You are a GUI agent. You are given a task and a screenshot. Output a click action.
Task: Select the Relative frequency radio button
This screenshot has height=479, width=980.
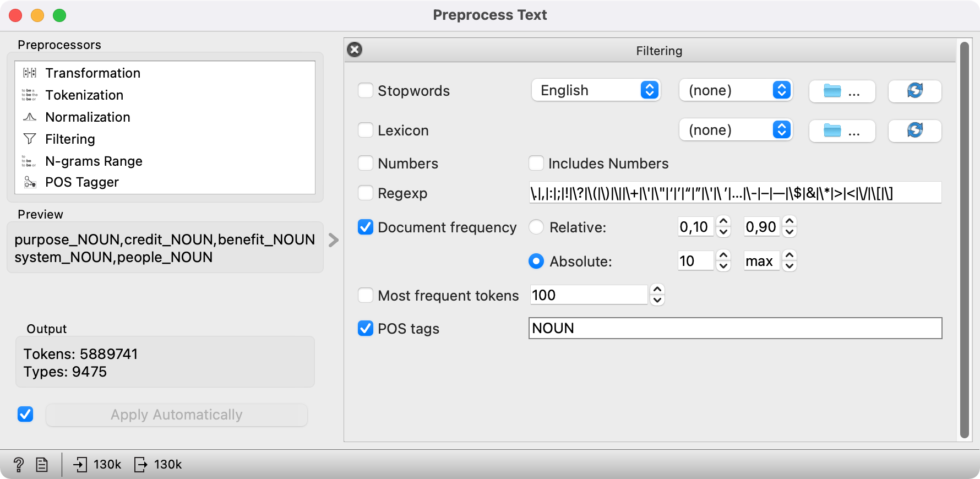coord(536,227)
